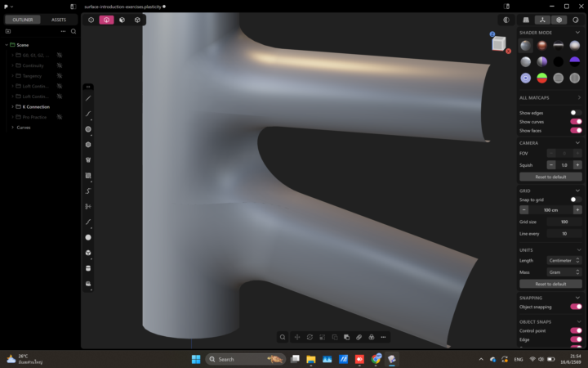Open search in Outliner panel

73,31
